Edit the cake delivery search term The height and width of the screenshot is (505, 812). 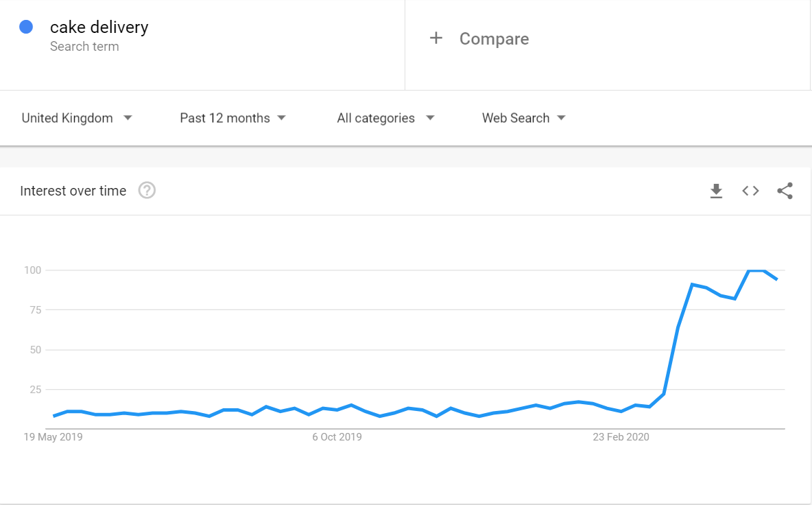(x=99, y=27)
